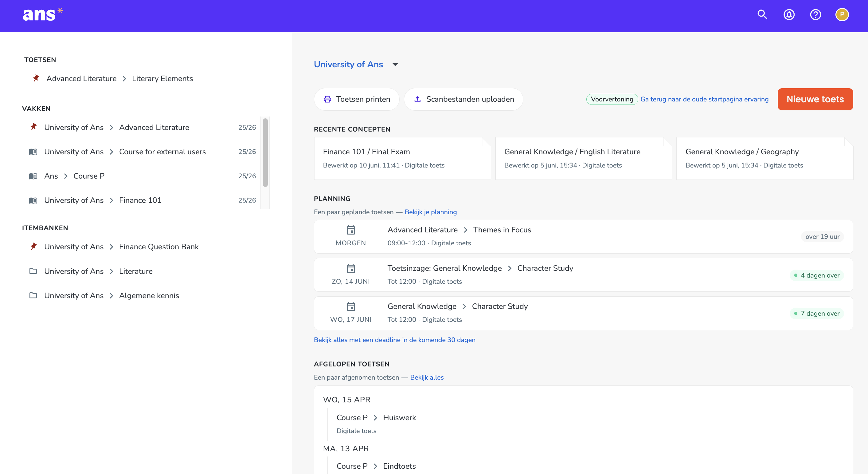Viewport: 868px width, 474px height.
Task: Open General Knowledge / English Literature concept
Action: coord(584,158)
